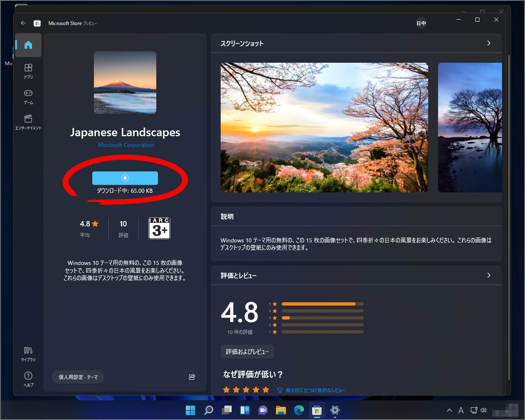Click the IME input mode A indicator
The height and width of the screenshot is (420, 525).
[461, 410]
